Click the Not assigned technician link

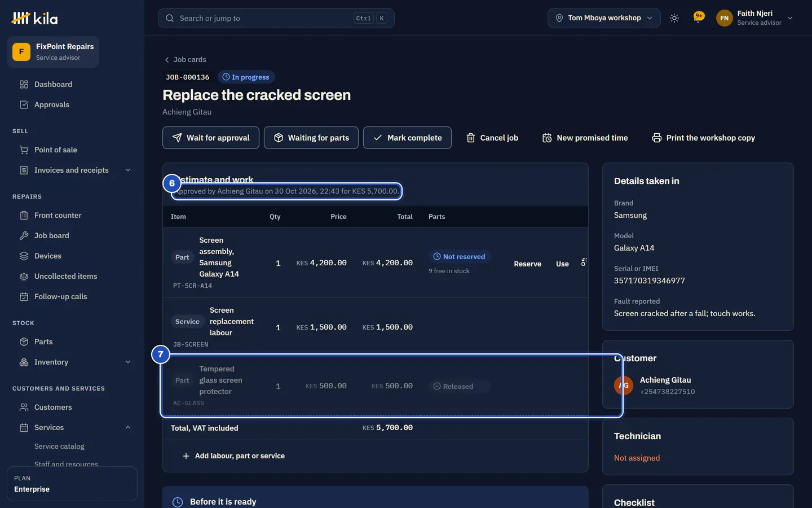tap(637, 458)
